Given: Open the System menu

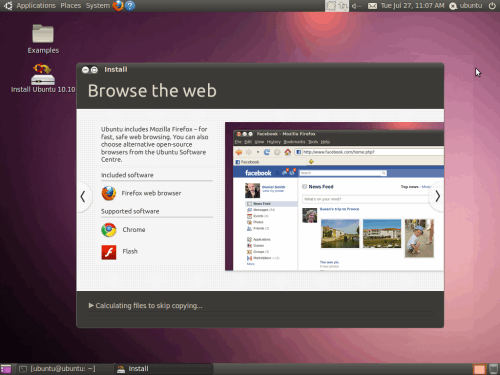Looking at the screenshot, I should [97, 6].
